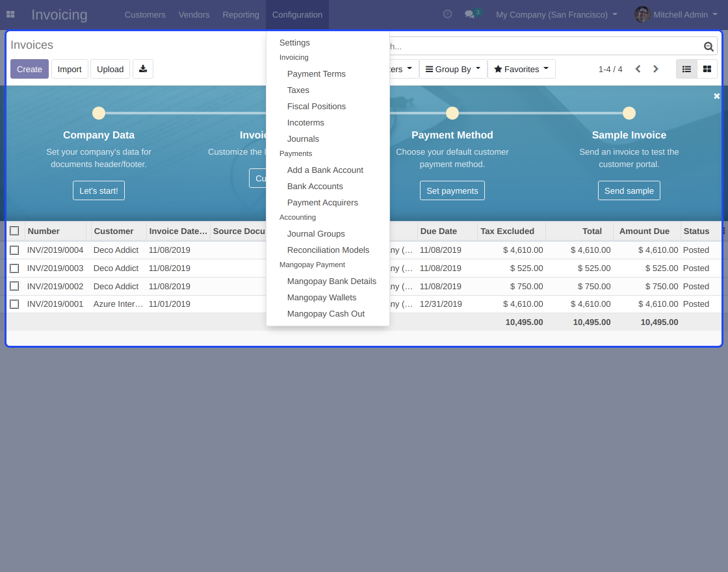
Task: Select Reconciliation Models menu entry
Action: (x=328, y=250)
